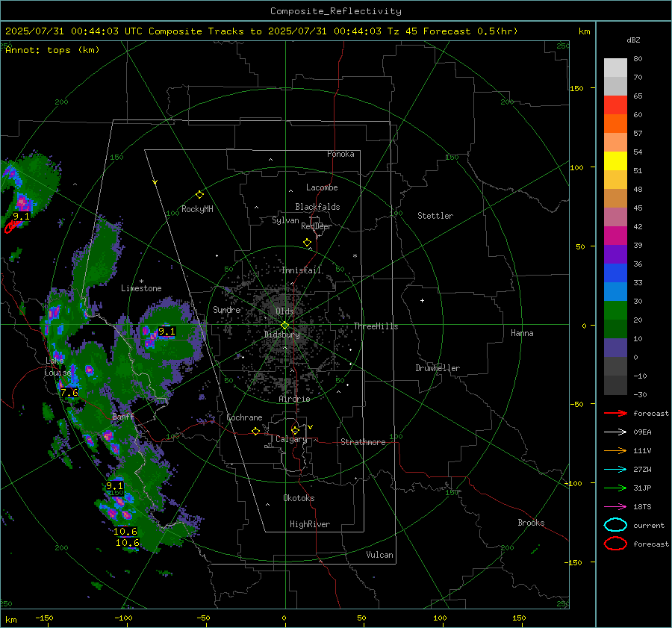Click the Didsbury town label

point(281,335)
